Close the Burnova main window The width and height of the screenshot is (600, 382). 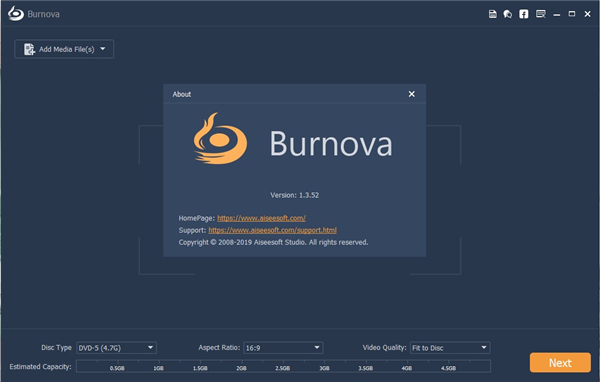(587, 14)
